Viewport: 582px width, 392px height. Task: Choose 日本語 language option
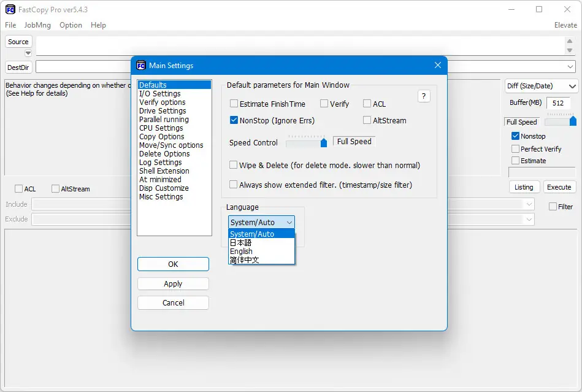pos(261,243)
